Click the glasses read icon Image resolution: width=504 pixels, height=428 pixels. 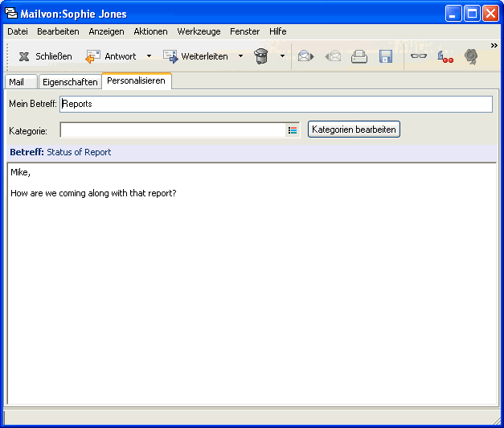pos(419,56)
